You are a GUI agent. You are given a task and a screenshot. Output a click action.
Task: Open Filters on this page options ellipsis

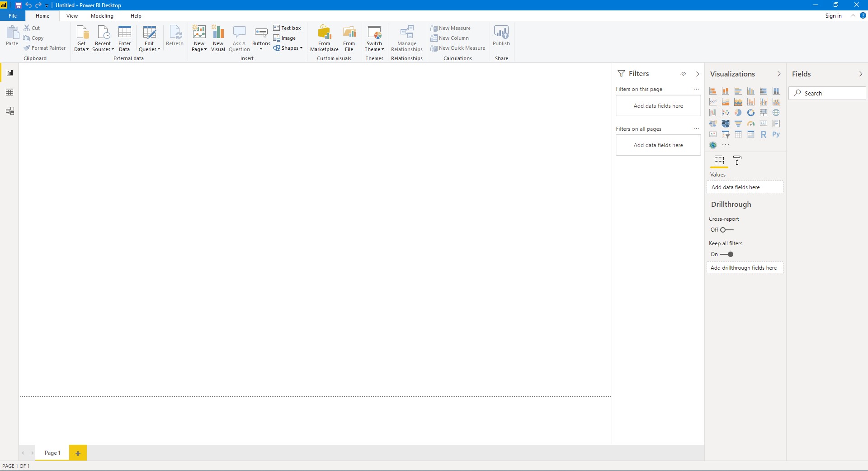[x=696, y=89]
